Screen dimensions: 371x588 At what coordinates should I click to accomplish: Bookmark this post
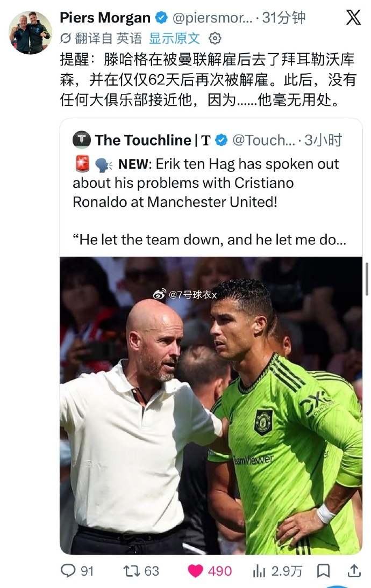point(323,571)
